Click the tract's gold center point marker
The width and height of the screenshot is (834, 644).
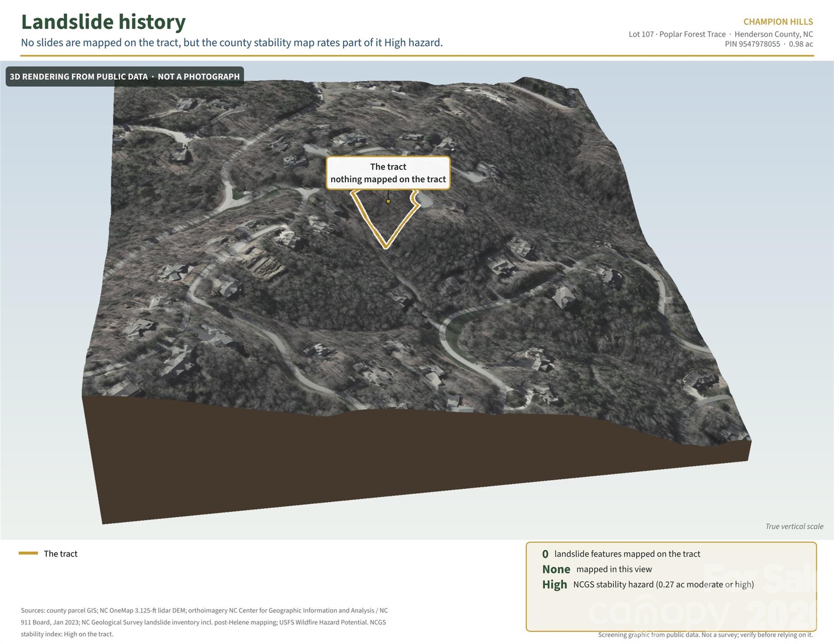(388, 201)
